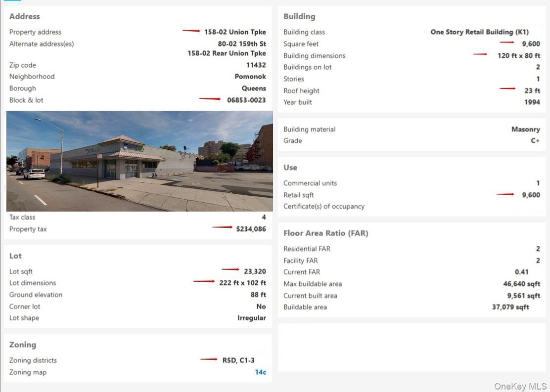Click the red arrow beside Retail sqft value
550x392 pixels.
coord(505,194)
